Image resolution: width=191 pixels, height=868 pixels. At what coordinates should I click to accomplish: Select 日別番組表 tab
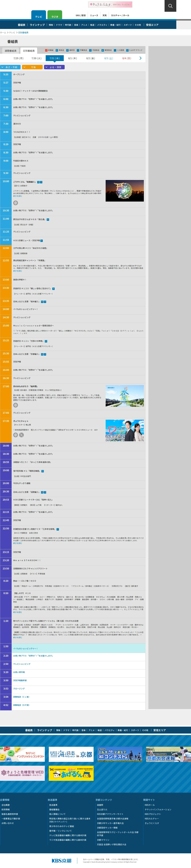(x=29, y=50)
